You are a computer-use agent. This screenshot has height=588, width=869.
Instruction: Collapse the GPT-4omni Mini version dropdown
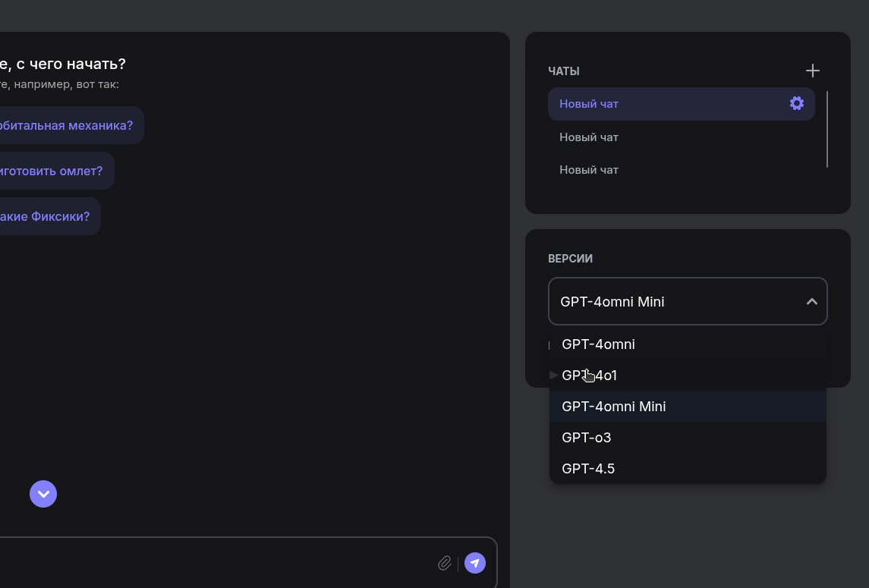(688, 301)
